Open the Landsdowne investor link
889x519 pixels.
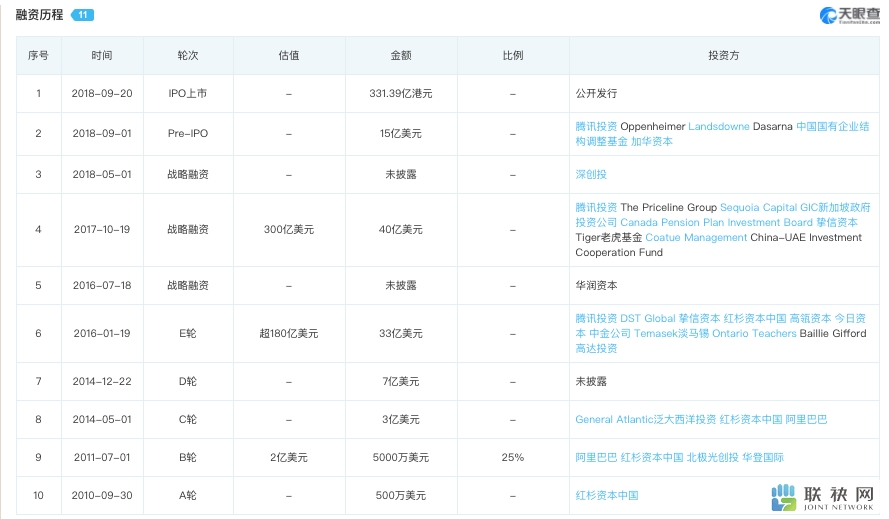(x=718, y=126)
